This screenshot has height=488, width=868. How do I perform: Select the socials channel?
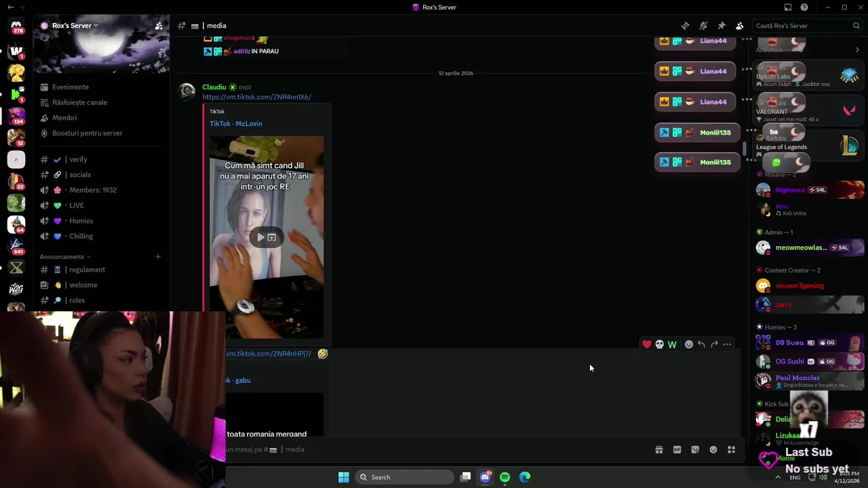(79, 175)
